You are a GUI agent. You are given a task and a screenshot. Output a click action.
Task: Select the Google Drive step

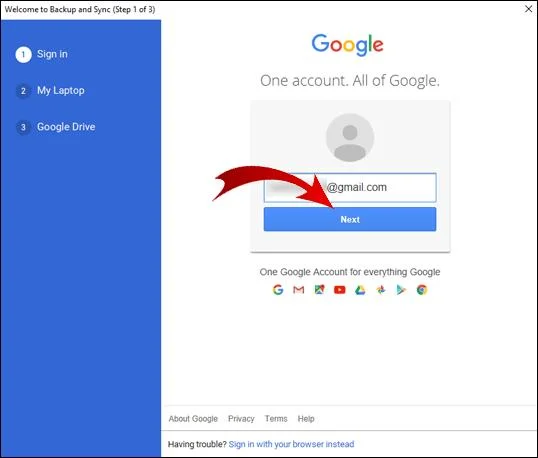click(x=66, y=127)
